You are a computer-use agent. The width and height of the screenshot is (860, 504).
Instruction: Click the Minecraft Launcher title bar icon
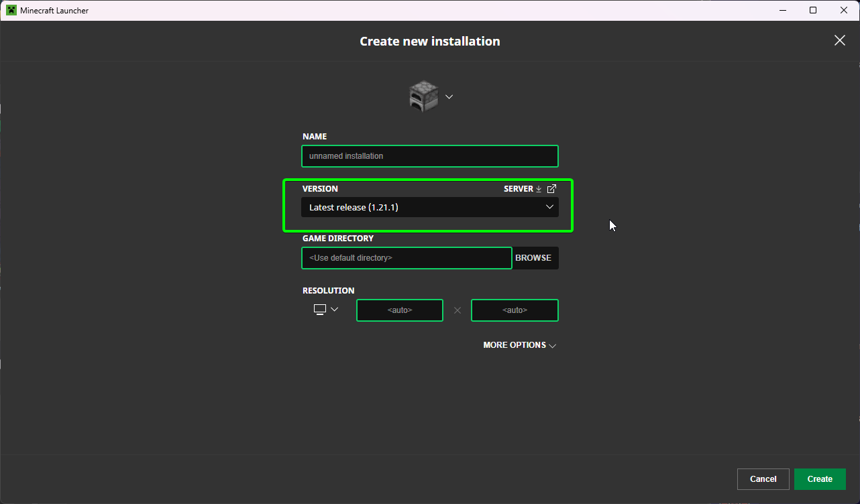(11, 10)
